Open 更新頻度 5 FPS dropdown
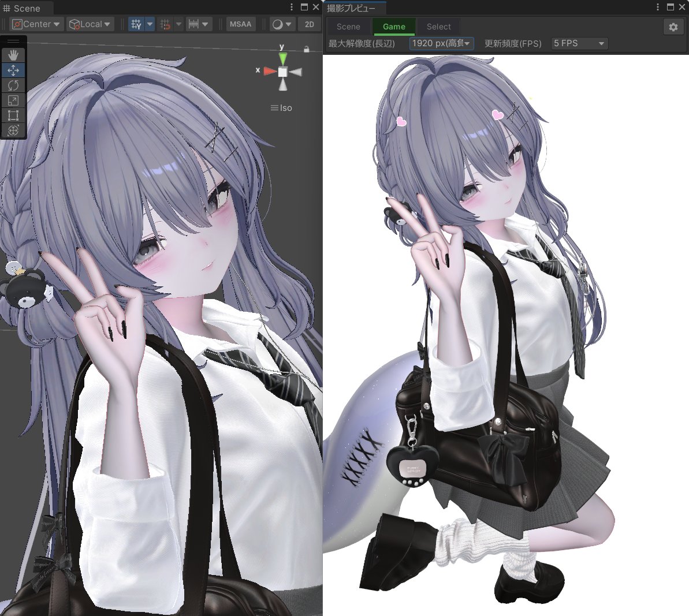The width and height of the screenshot is (689, 616). pyautogui.click(x=580, y=43)
